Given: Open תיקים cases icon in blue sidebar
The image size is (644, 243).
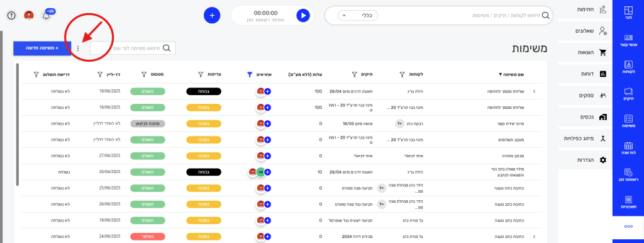Looking at the screenshot, I should 628,94.
